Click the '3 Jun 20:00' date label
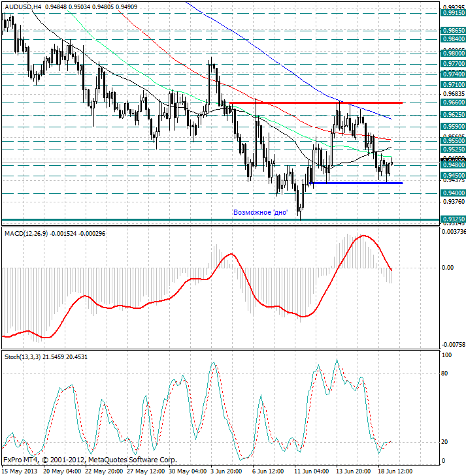The image size is (466, 476). [x=227, y=471]
